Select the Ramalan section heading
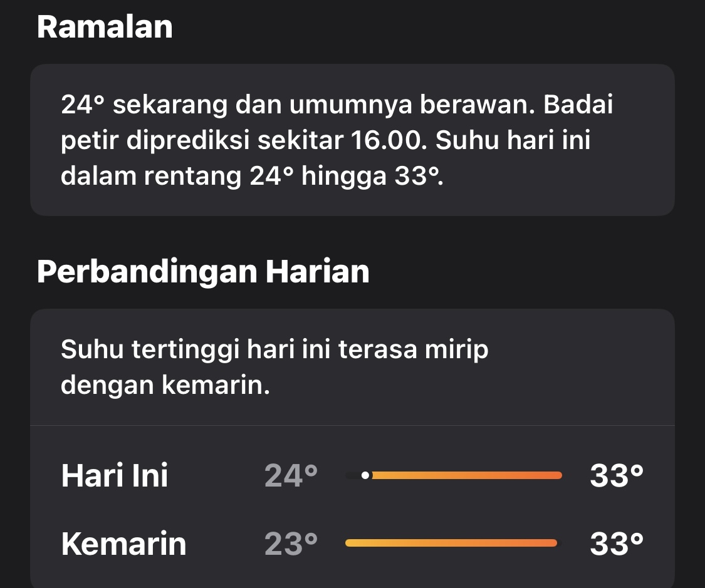 click(105, 26)
